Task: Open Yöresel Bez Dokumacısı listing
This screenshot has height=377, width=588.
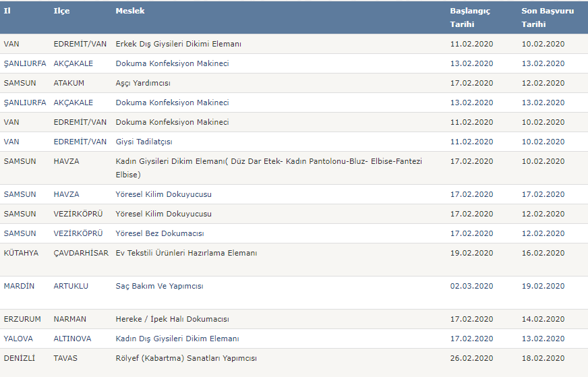Action: click(160, 233)
